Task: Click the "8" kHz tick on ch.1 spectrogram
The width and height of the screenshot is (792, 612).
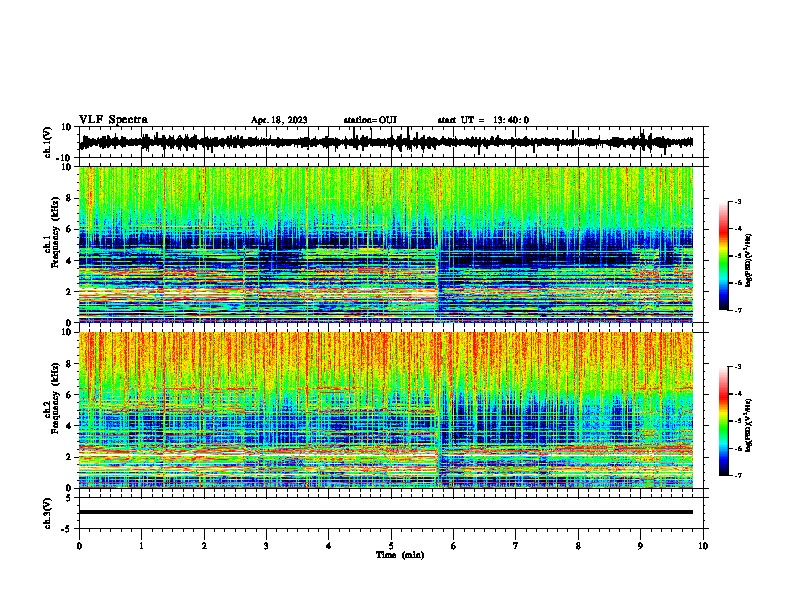Action: pyautogui.click(x=69, y=198)
